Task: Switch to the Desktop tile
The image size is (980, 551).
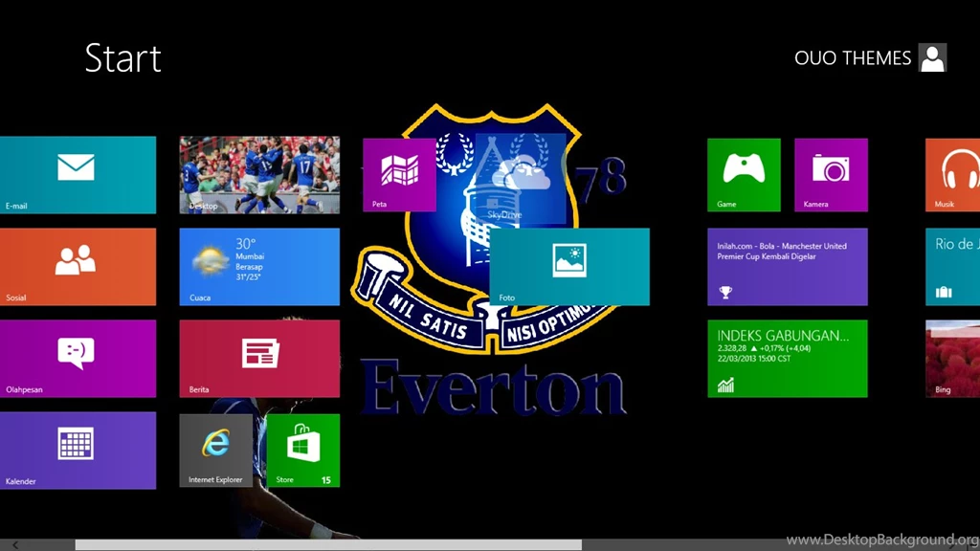Action: tap(258, 175)
